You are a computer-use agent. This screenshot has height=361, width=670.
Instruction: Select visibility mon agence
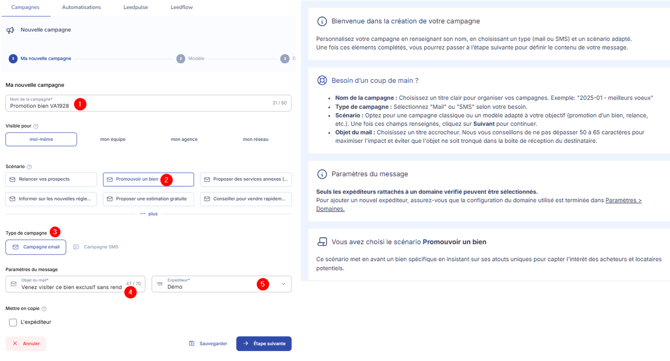click(x=184, y=139)
